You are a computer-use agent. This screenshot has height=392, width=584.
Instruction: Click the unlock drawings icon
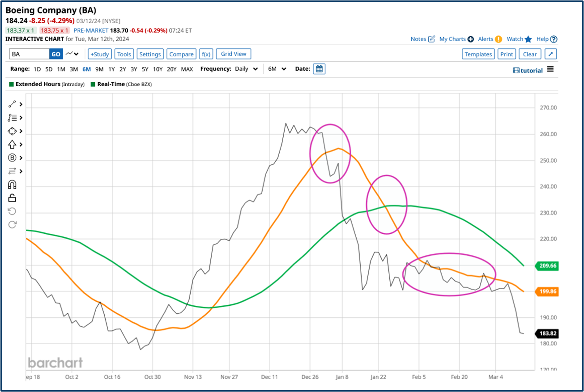click(12, 197)
